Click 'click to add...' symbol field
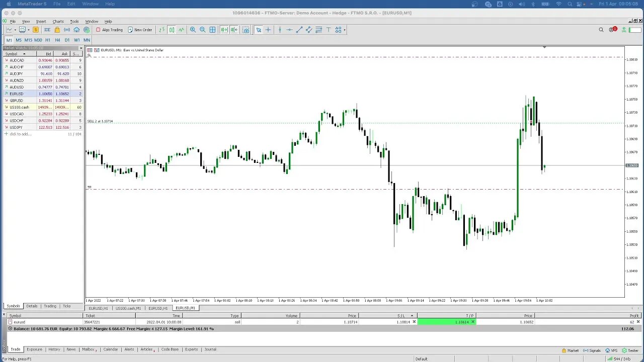The width and height of the screenshot is (644, 362). 20,134
